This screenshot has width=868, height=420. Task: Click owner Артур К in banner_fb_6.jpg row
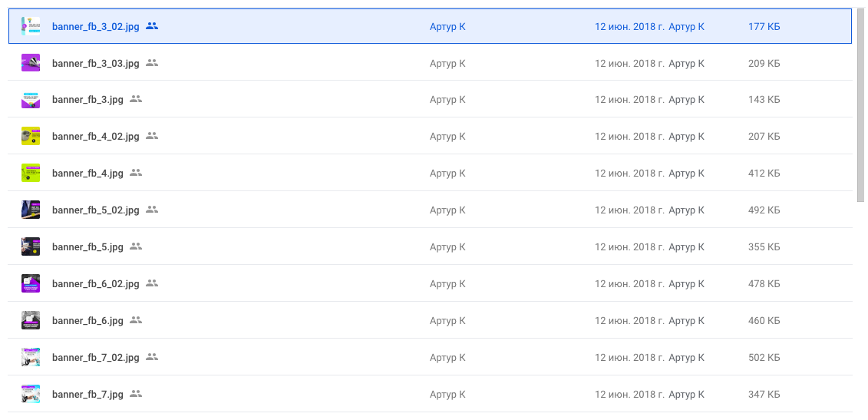pos(447,321)
